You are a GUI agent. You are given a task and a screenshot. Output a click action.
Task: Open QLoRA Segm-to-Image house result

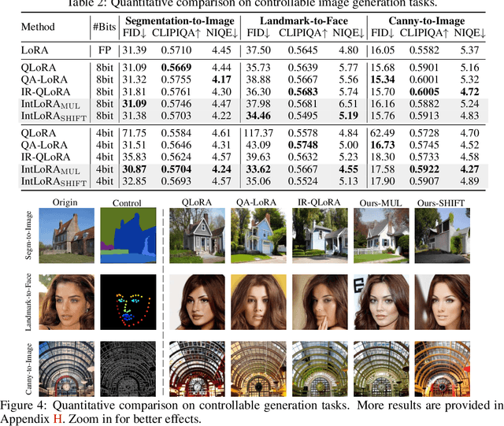(198, 235)
